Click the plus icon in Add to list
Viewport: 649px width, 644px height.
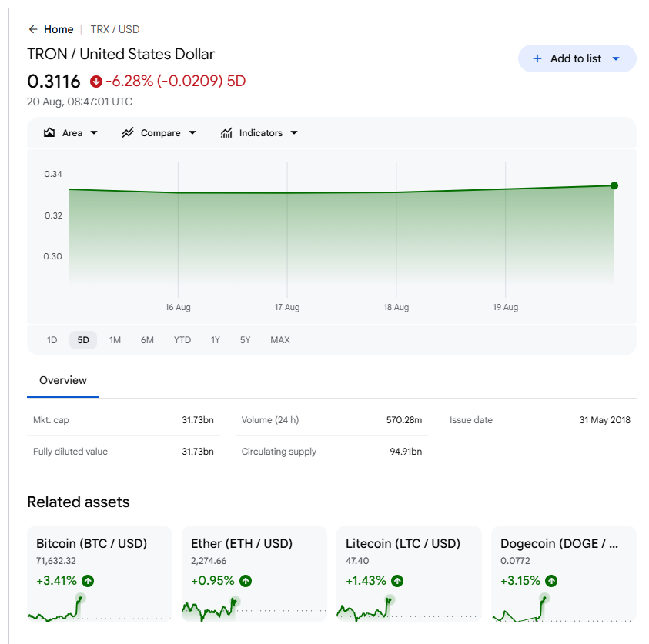coord(537,58)
